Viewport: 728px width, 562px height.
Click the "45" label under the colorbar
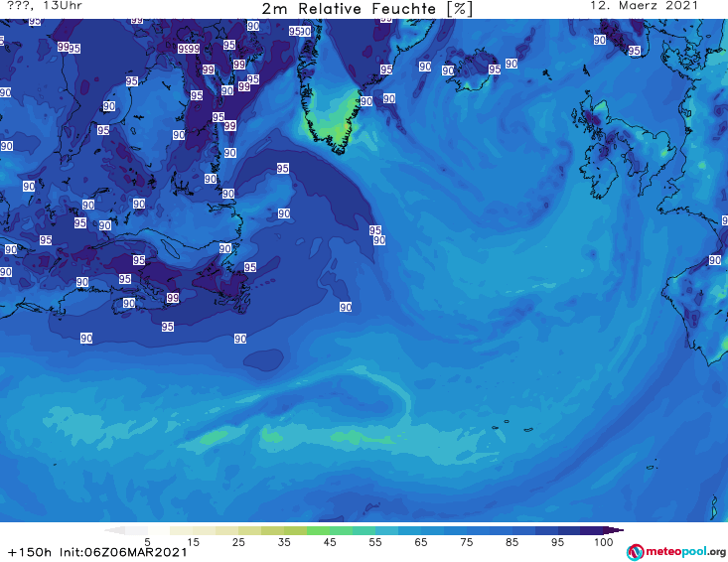330,541
